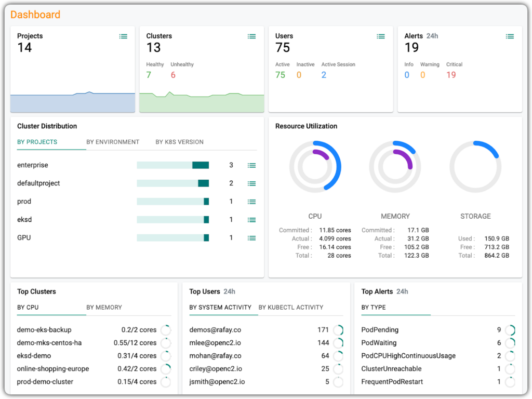Switch to the BY ENVIRONMENT tab
Viewport: 532px width, 399px height.
pyautogui.click(x=113, y=142)
